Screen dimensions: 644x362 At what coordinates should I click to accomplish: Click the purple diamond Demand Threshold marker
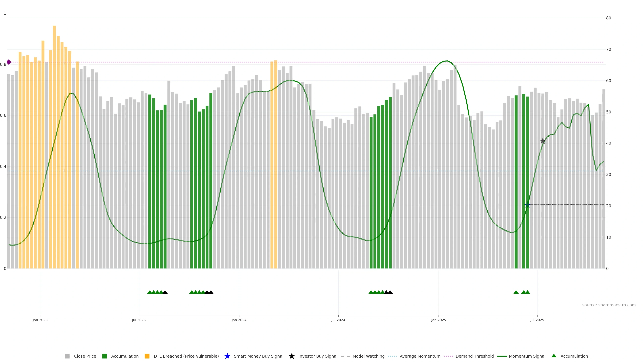click(9, 62)
